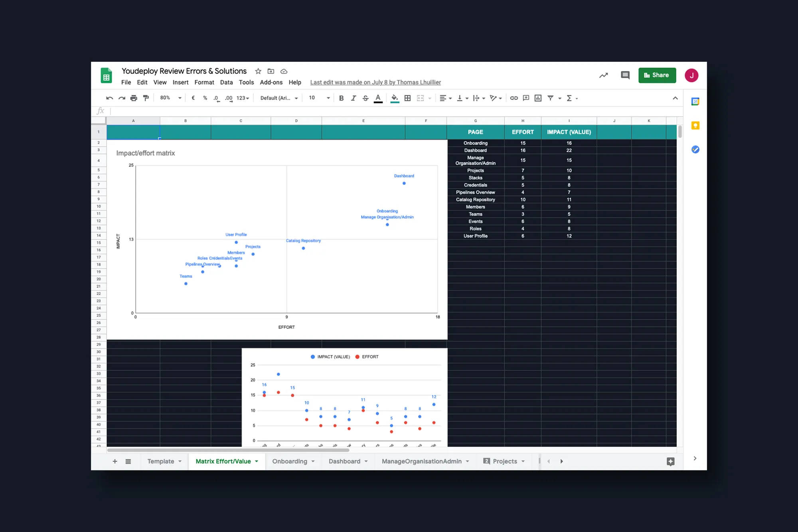Switch to the Projects sheet tab
The width and height of the screenshot is (798, 532).
(505, 461)
